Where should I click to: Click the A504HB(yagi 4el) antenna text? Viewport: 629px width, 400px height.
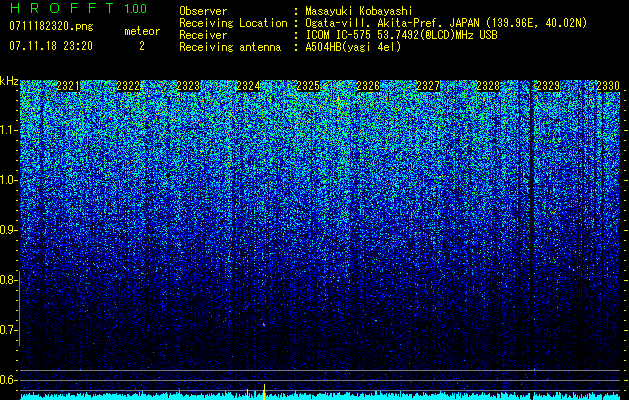coord(353,47)
